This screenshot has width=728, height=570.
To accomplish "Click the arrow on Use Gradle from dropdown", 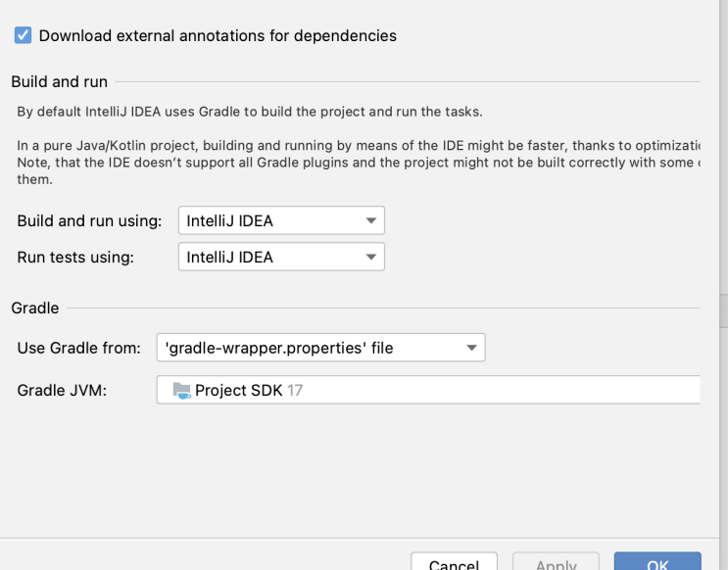I will [x=472, y=347].
